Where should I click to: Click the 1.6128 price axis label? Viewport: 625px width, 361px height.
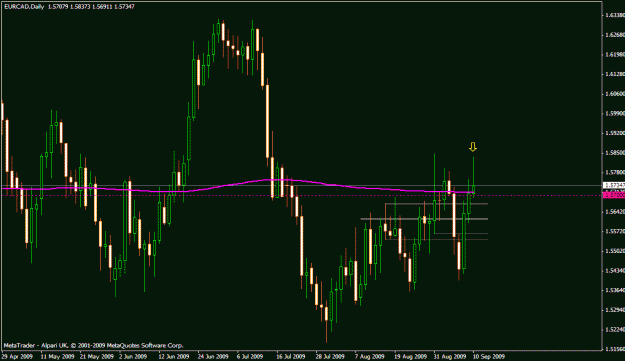point(615,74)
